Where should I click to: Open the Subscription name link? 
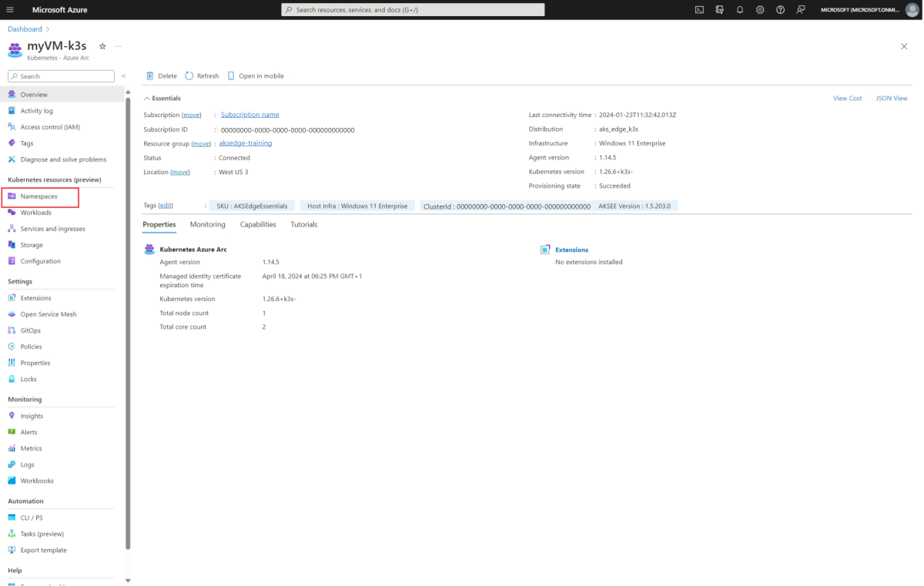[x=249, y=115]
